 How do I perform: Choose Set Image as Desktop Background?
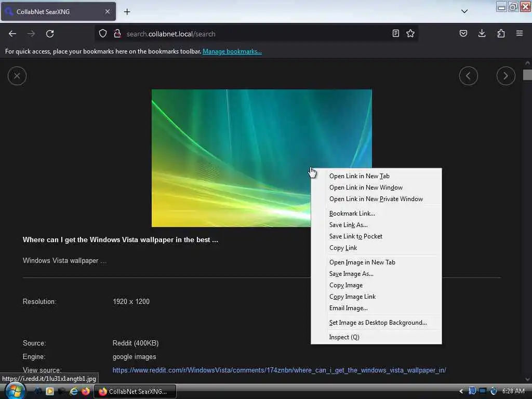376,323
